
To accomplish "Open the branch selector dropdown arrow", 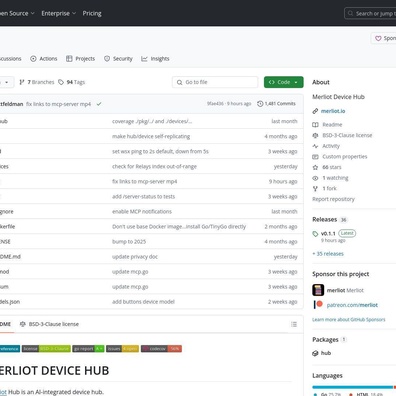I will [6, 82].
